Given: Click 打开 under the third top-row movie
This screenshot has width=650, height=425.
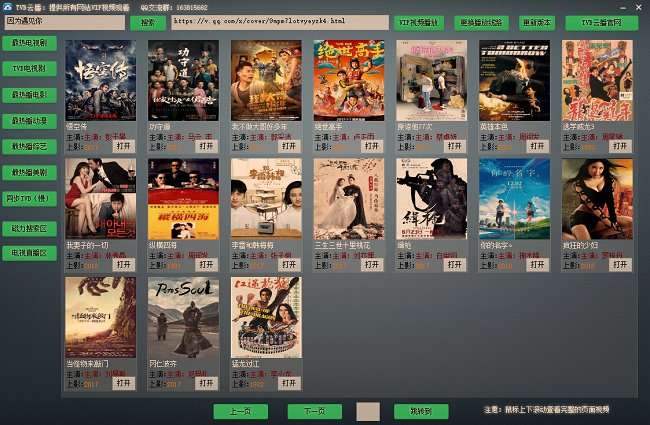Looking at the screenshot, I should point(289,146).
